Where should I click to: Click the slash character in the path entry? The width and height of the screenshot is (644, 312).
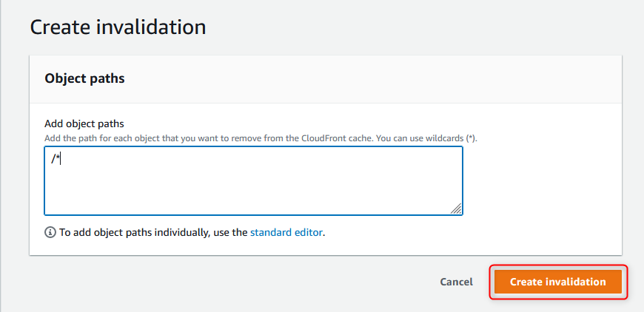pyautogui.click(x=53, y=160)
